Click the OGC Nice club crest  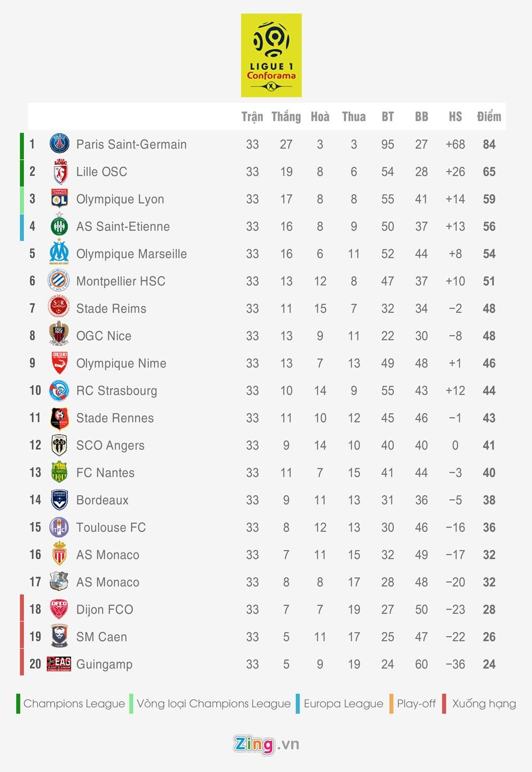(x=59, y=335)
